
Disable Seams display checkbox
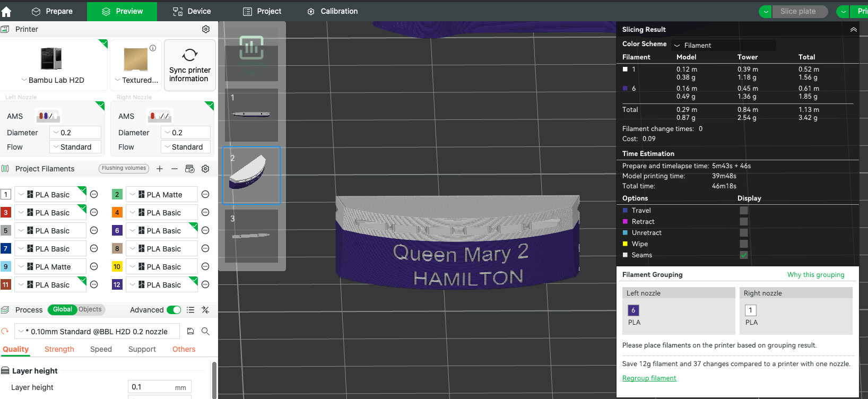pos(744,255)
